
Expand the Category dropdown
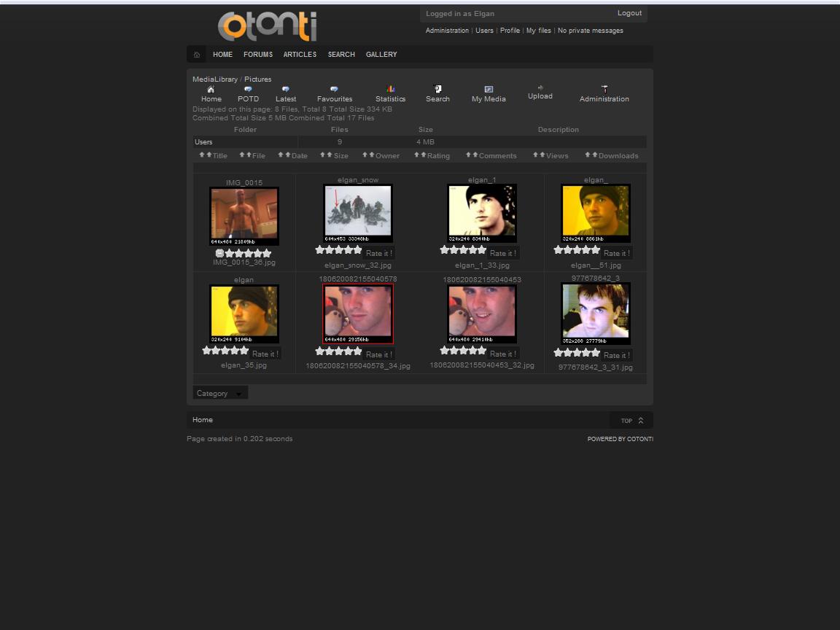pyautogui.click(x=220, y=393)
